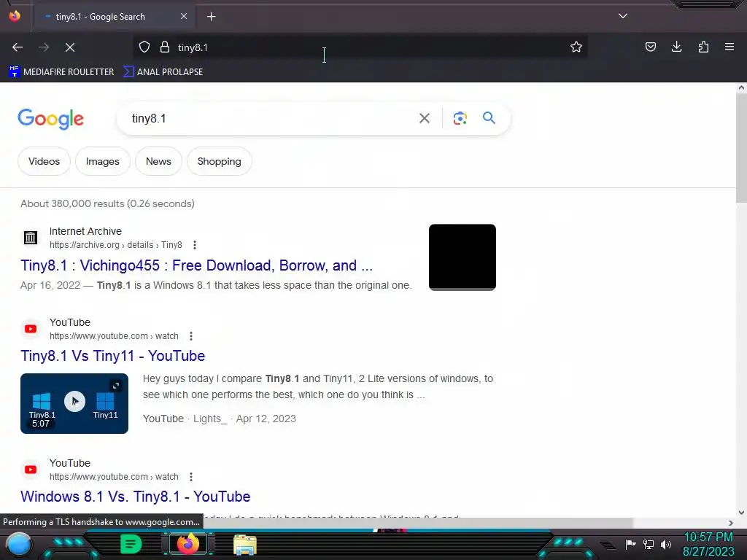Open the green notes taskbar app

(x=131, y=544)
